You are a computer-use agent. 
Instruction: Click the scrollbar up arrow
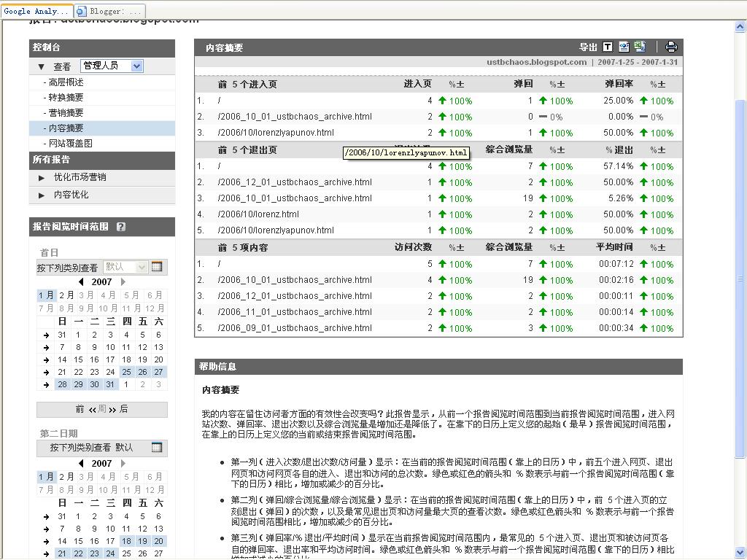741,27
